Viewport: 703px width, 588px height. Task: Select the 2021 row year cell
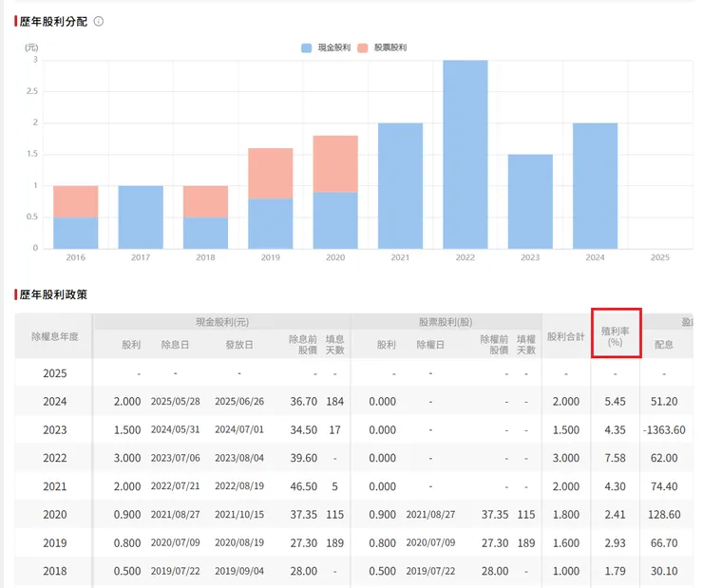[x=55, y=486]
